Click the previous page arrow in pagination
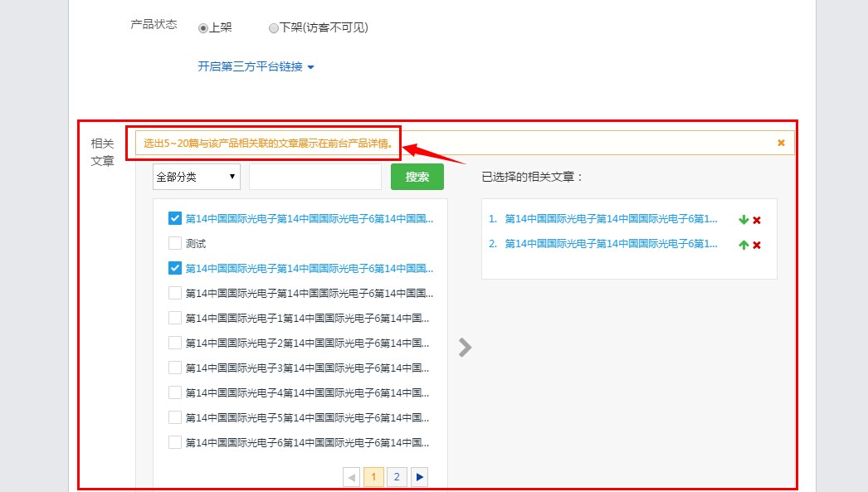This screenshot has width=868, height=492. click(352, 476)
